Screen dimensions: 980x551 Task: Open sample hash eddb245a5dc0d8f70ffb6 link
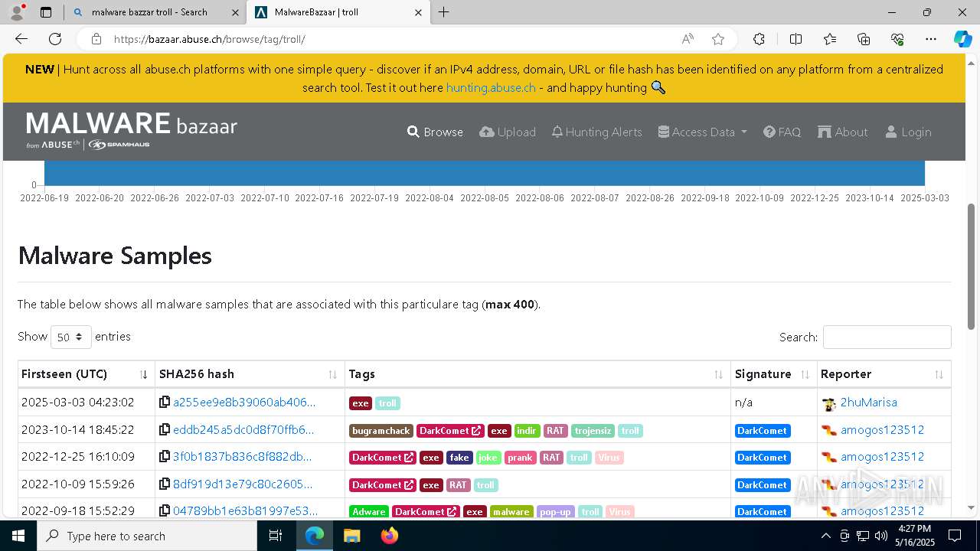click(243, 430)
